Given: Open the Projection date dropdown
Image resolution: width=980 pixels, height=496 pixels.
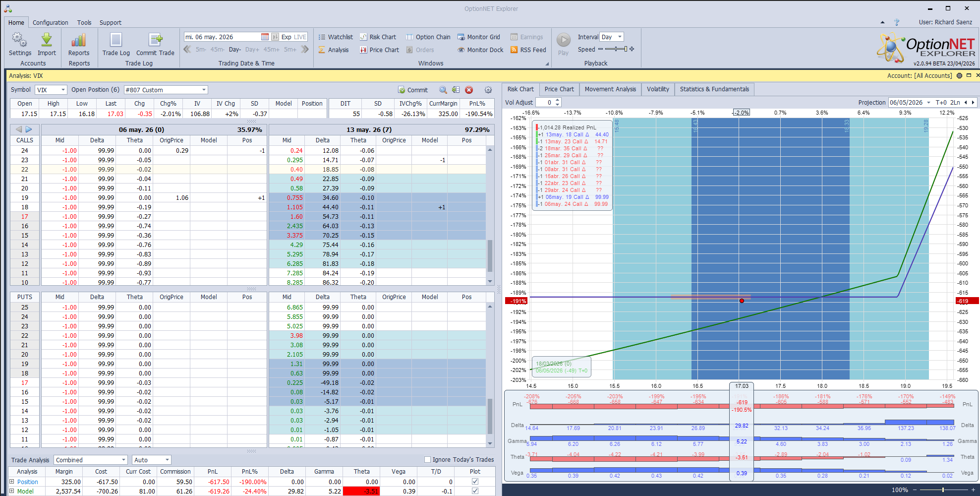Looking at the screenshot, I should (928, 102).
